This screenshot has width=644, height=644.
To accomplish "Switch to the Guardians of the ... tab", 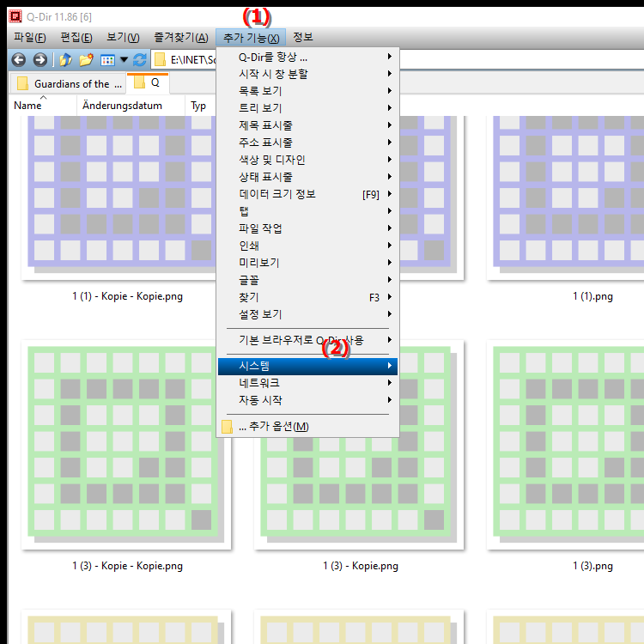I will tap(70, 84).
